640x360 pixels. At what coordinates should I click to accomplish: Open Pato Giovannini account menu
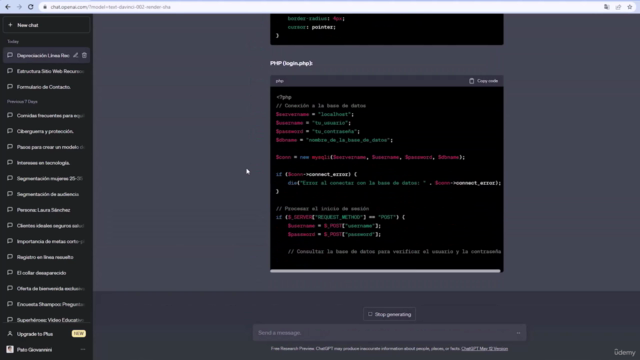(46, 350)
